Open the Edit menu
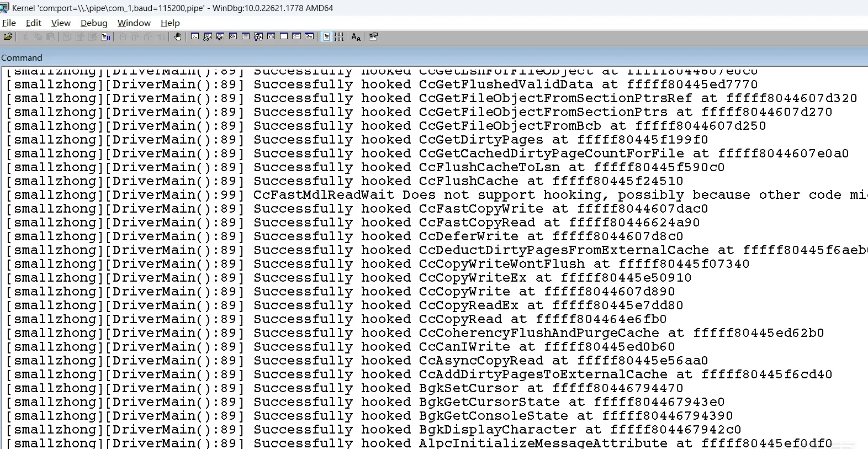Image resolution: width=868 pixels, height=449 pixels. tap(34, 23)
